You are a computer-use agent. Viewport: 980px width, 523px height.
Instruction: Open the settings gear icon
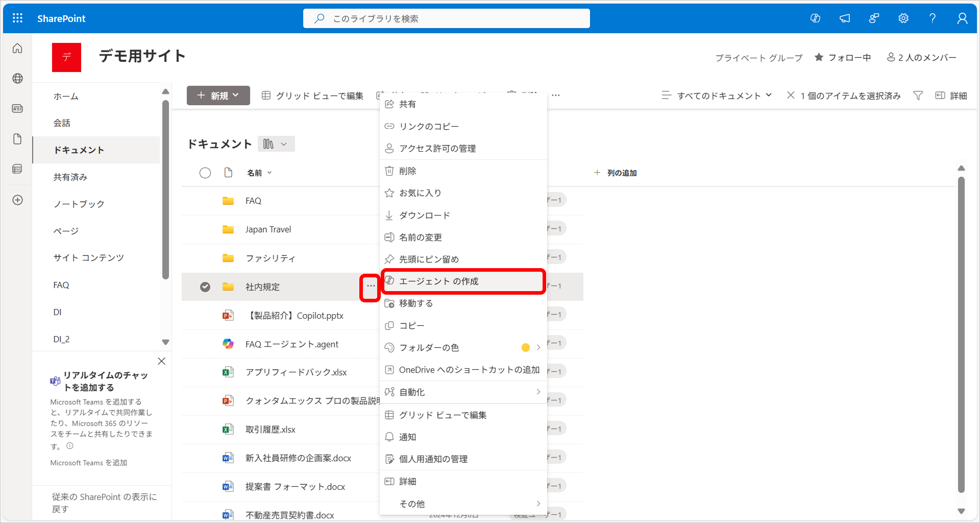(x=903, y=18)
